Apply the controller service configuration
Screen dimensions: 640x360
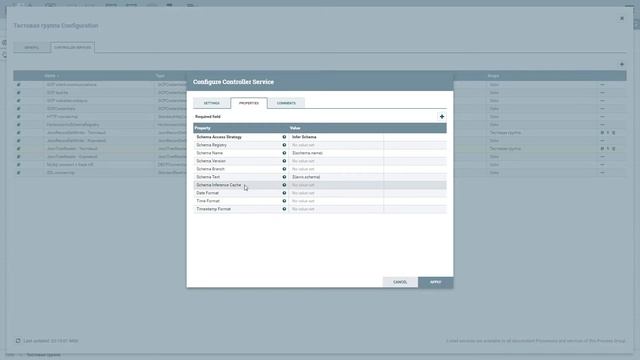coord(436,282)
